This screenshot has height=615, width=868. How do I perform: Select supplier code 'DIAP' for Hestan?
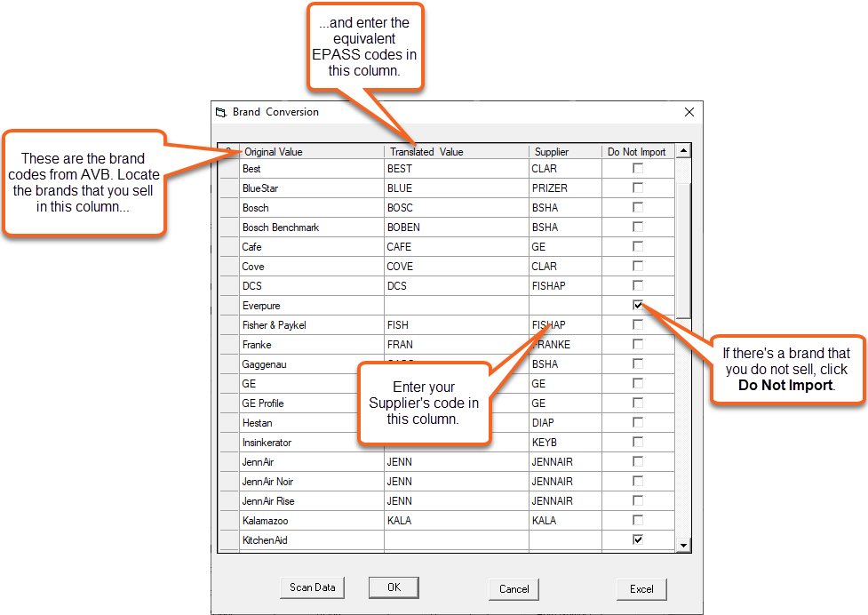(x=565, y=423)
